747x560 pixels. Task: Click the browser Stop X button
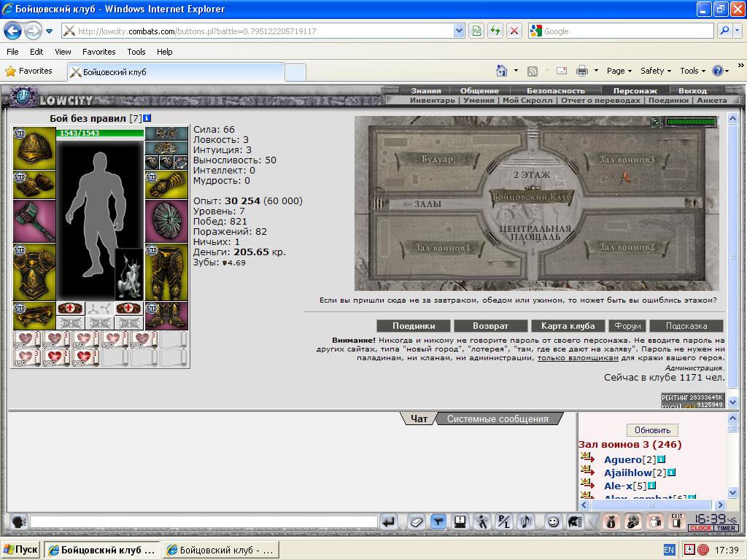click(x=514, y=31)
